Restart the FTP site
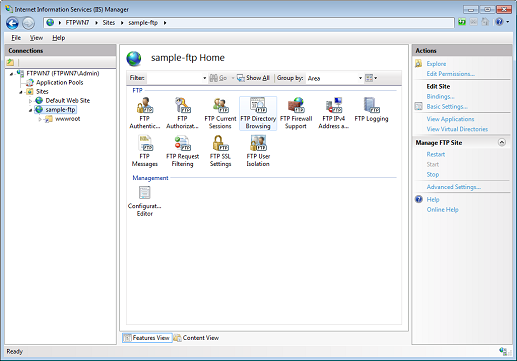517x361 pixels. (x=436, y=154)
